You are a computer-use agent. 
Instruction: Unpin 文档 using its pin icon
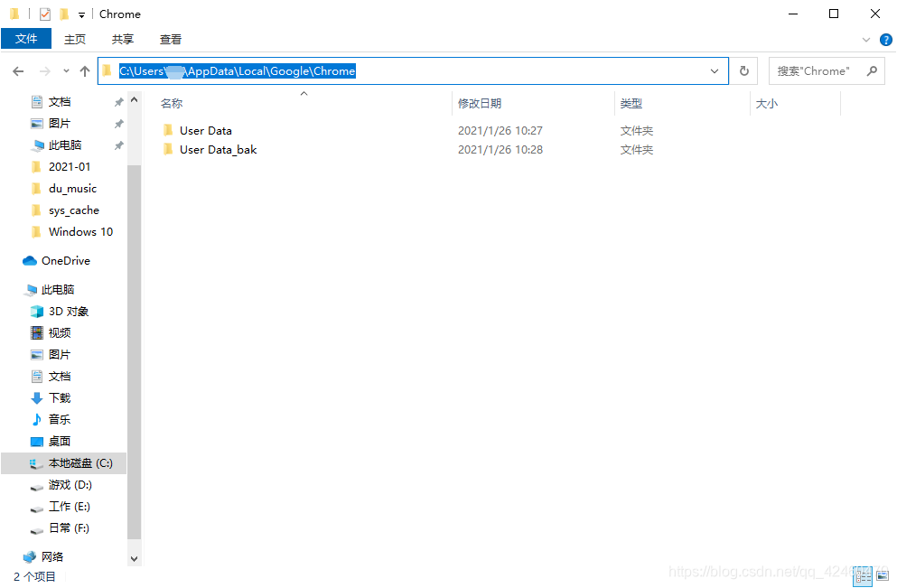pos(118,102)
